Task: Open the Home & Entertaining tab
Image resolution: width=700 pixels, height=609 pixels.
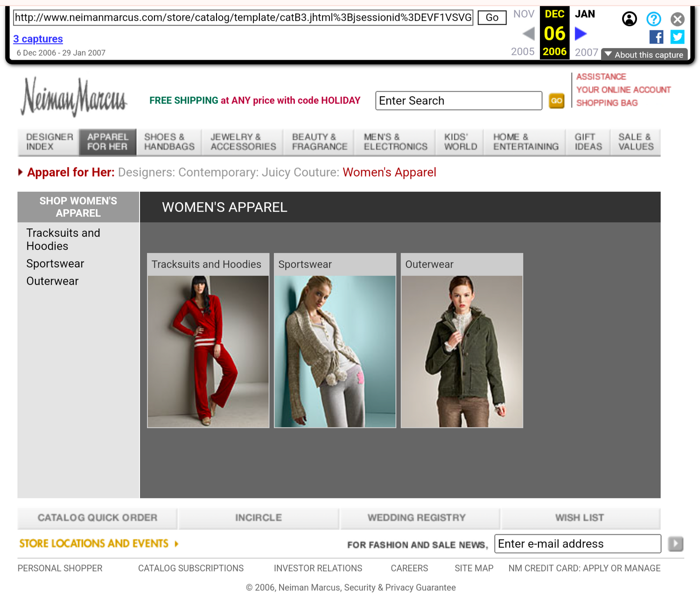Action: click(525, 142)
